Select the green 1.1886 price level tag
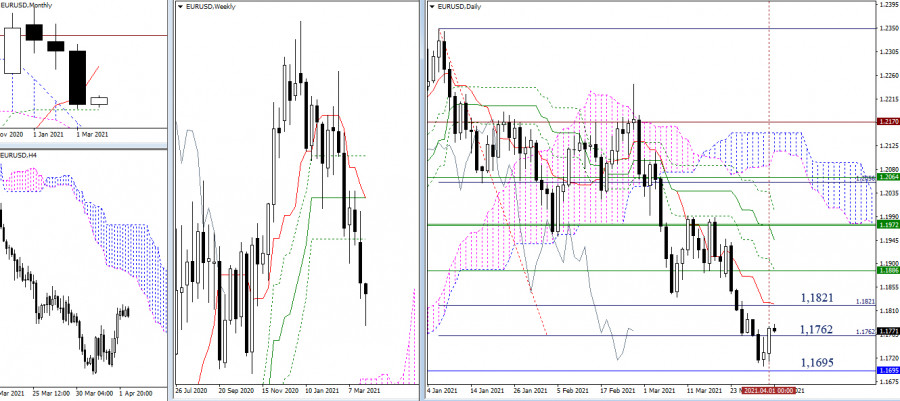Screen dimensions: 900x401 click(x=887, y=270)
